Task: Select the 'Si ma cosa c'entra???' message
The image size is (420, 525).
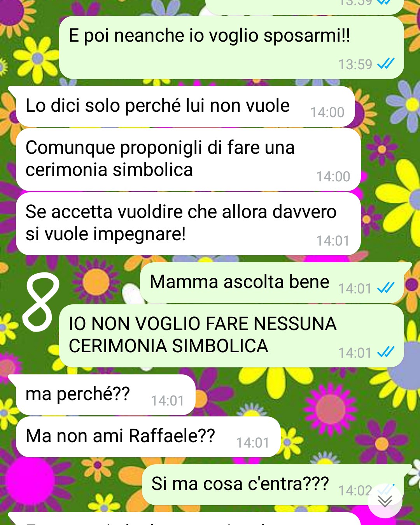Action: (x=276, y=485)
